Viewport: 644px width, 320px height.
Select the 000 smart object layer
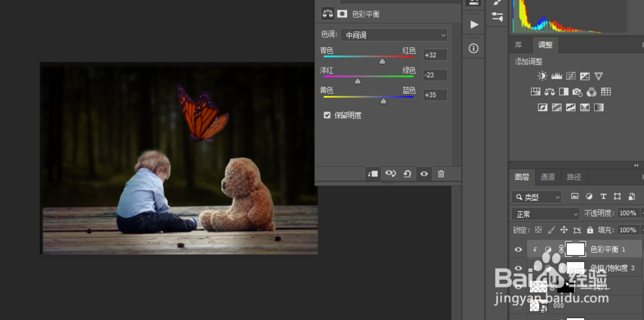click(x=576, y=306)
